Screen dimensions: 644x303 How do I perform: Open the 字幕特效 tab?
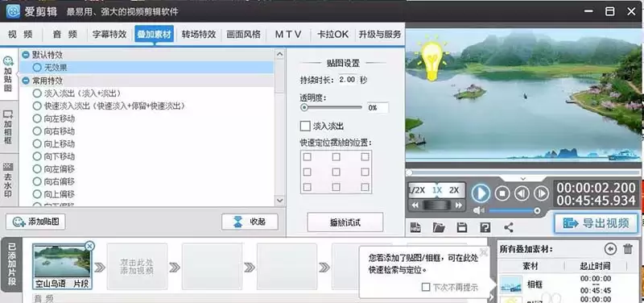(109, 34)
